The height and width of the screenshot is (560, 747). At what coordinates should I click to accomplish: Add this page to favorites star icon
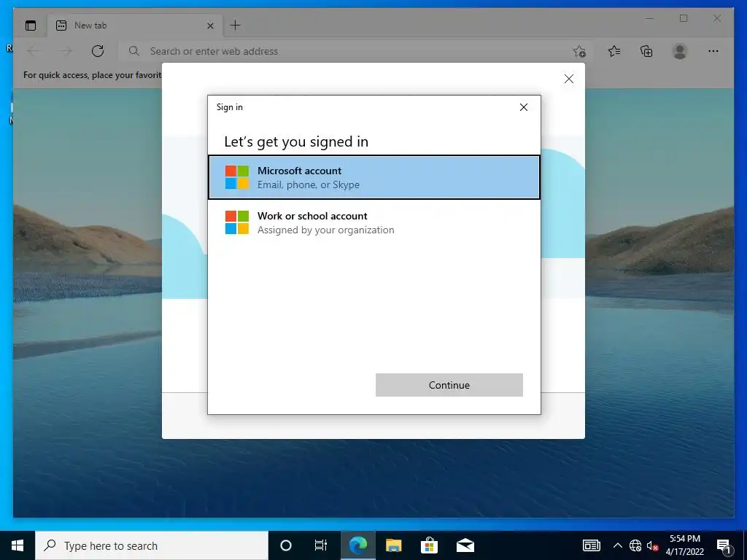tap(579, 52)
